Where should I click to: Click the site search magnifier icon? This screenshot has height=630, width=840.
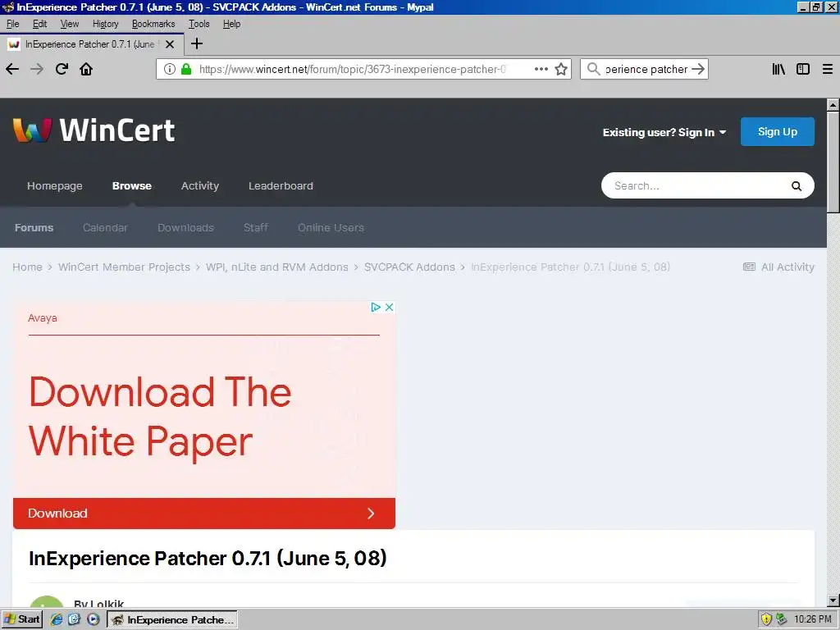tap(796, 186)
